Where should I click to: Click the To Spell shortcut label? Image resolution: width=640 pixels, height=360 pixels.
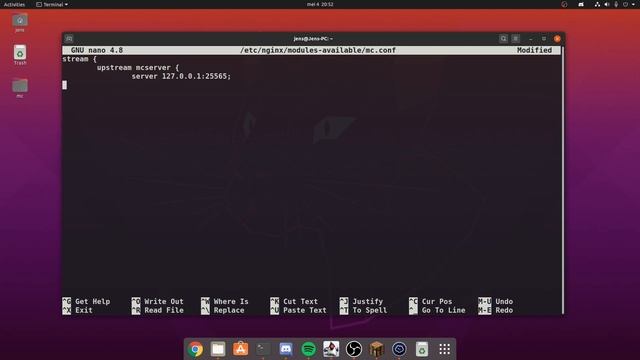[x=369, y=311]
